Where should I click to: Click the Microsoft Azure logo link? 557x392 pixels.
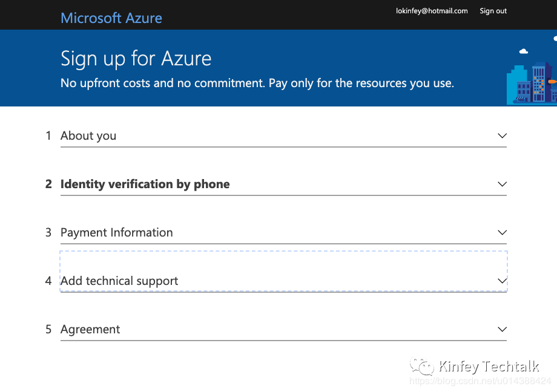pos(111,18)
